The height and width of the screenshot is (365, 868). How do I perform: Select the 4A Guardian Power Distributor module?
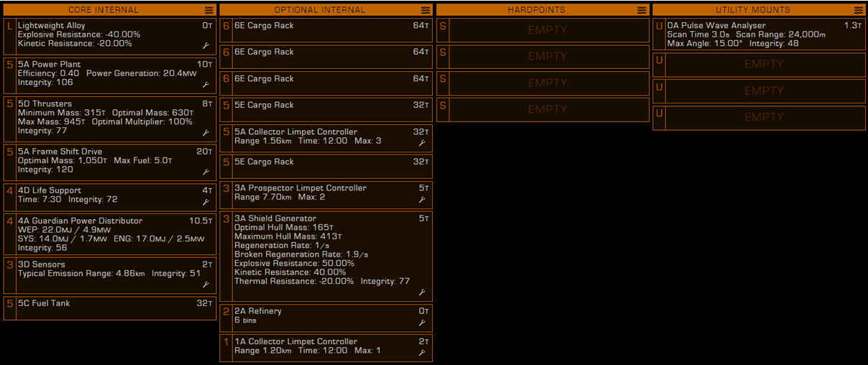(110, 234)
